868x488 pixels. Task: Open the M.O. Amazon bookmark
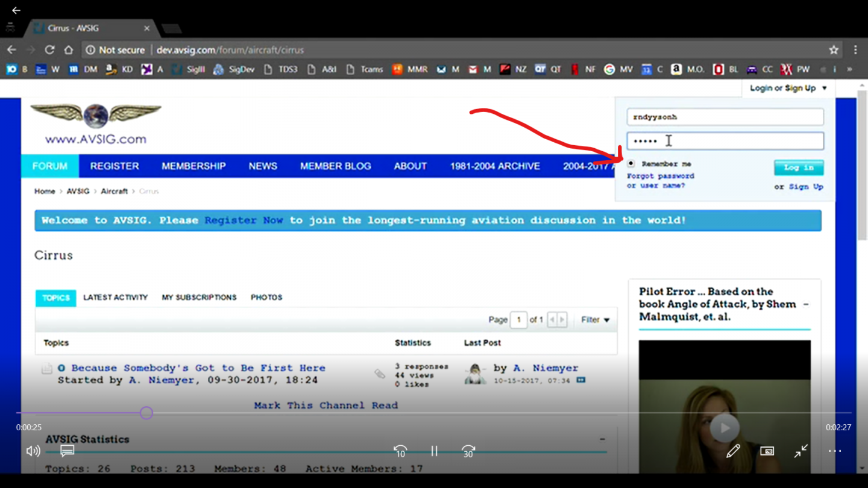688,69
